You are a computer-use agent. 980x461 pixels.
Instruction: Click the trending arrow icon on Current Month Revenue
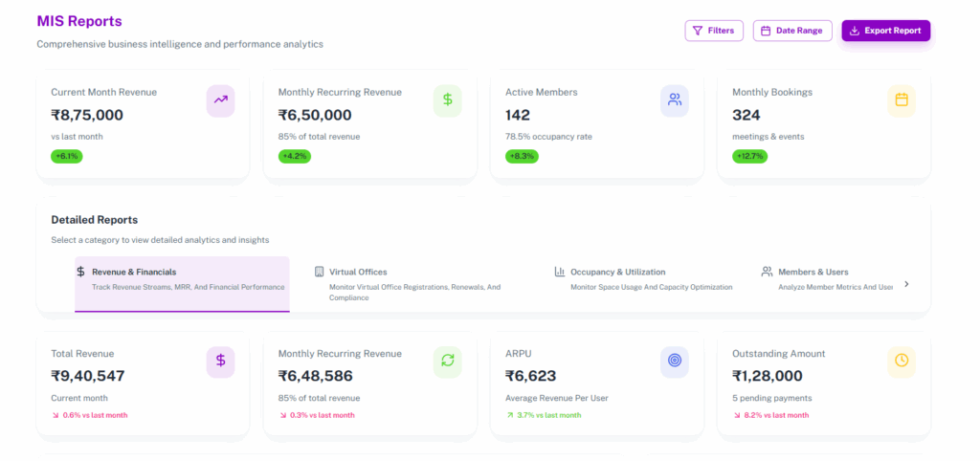coord(221,99)
